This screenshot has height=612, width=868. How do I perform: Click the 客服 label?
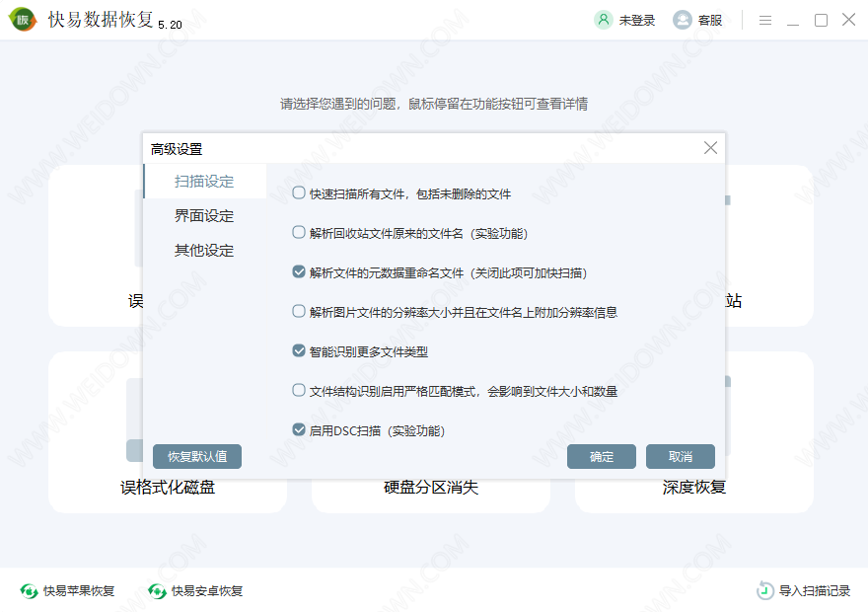coord(709,21)
